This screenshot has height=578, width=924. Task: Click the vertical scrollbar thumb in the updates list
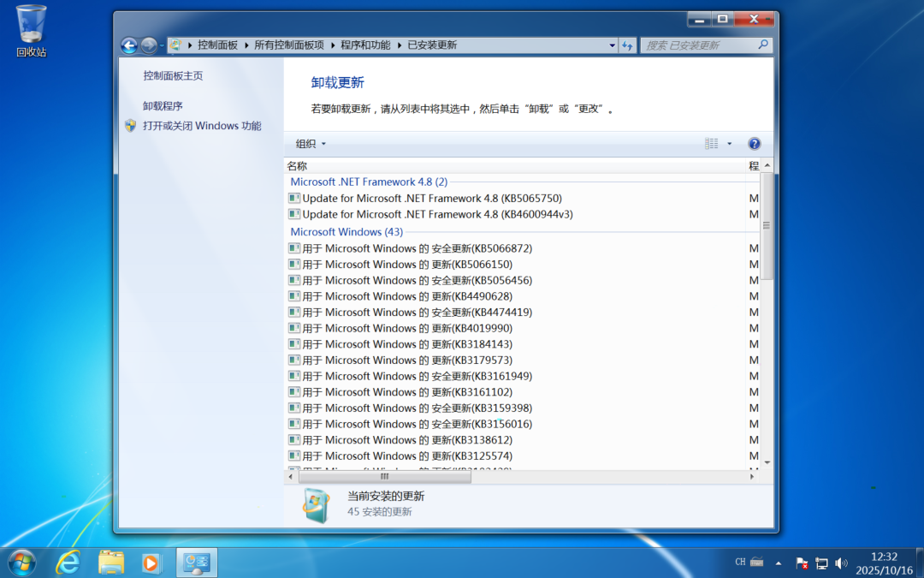tap(767, 225)
